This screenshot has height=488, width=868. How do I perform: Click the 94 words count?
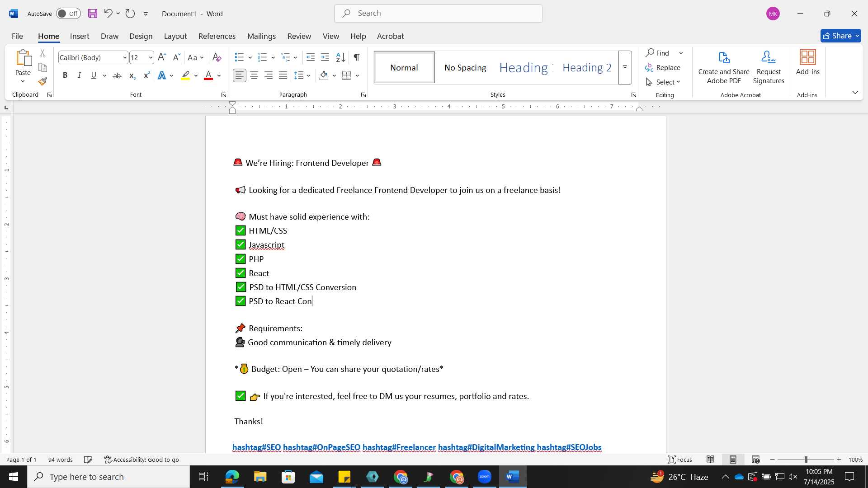click(61, 460)
